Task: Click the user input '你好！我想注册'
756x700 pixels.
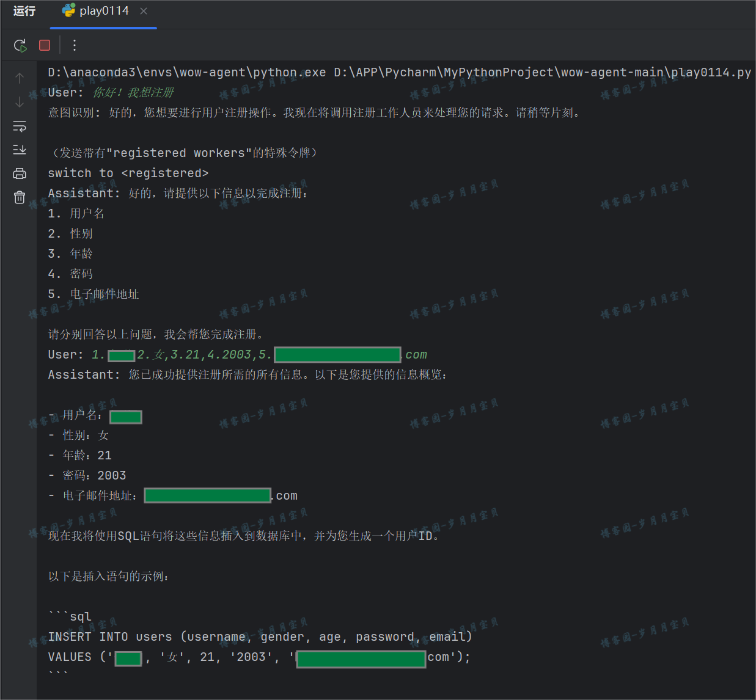Action: click(x=133, y=92)
